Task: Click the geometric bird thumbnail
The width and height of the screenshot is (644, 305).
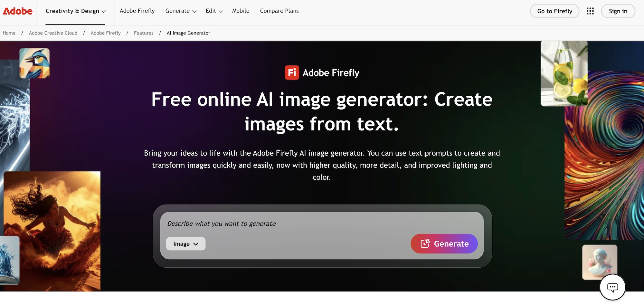Action: coord(34,63)
